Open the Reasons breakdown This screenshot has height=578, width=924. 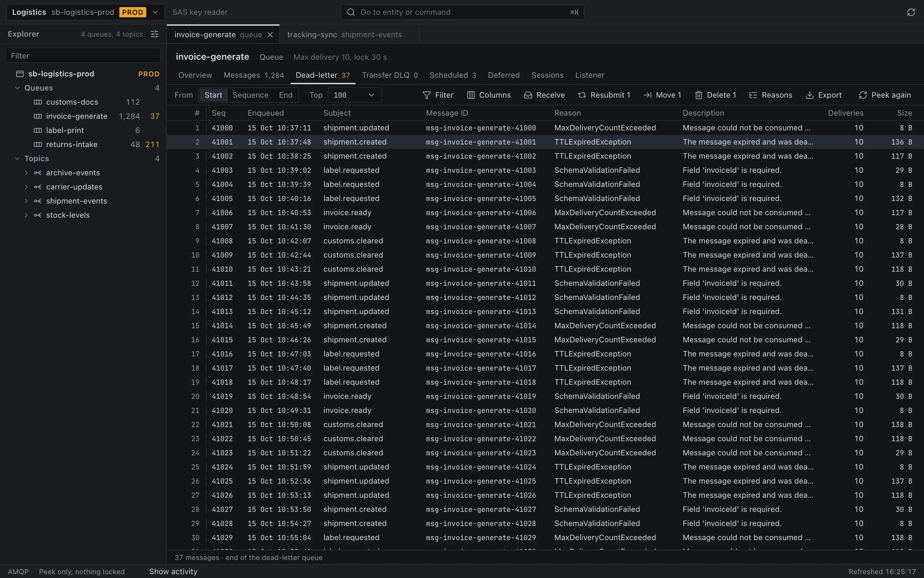click(x=771, y=95)
